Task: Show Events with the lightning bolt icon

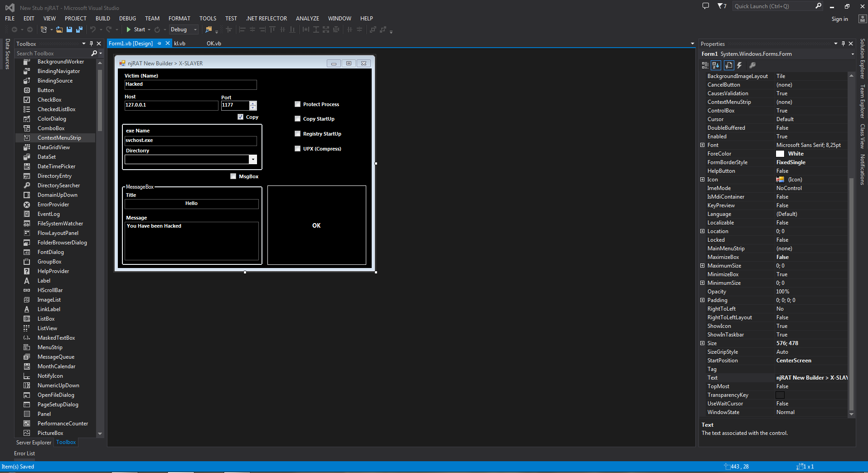Action: coord(739,65)
